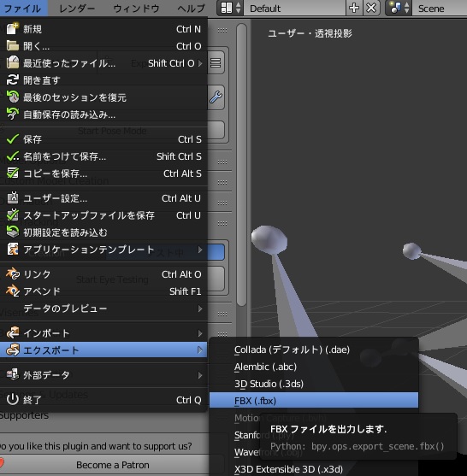Click the large bone sphere in viewport
Screen dimensions: 467x476
[x=269, y=240]
